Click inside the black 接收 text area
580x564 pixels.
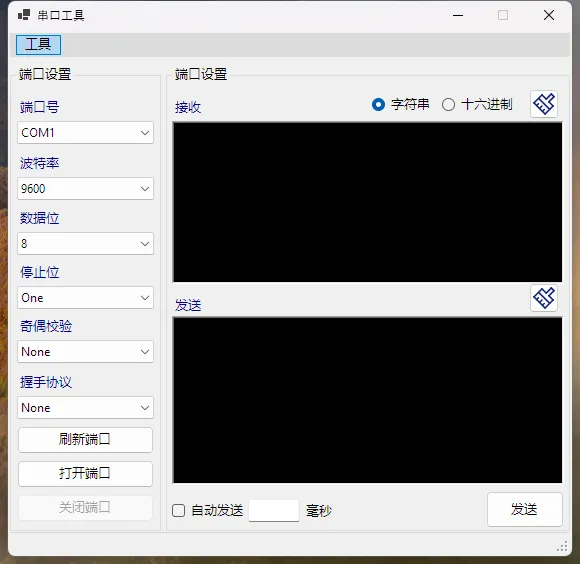point(367,202)
